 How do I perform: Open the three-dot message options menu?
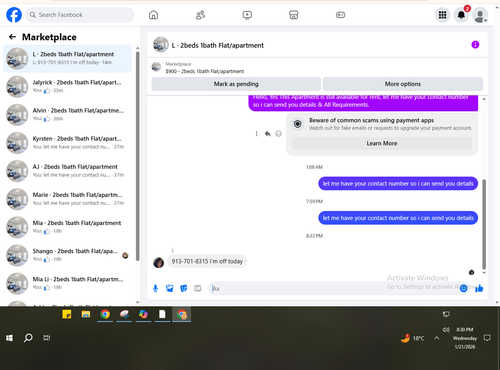click(256, 134)
